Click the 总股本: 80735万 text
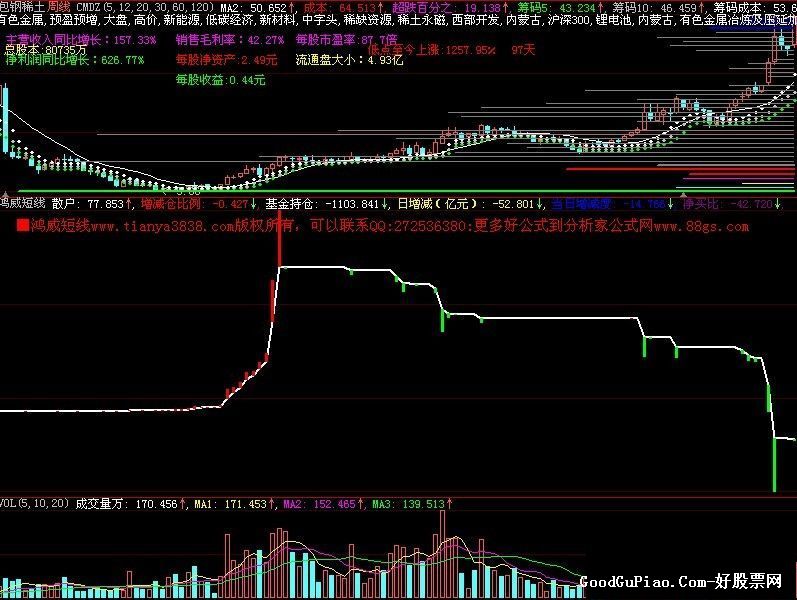Screen dimensions: 797x600 click(46, 50)
